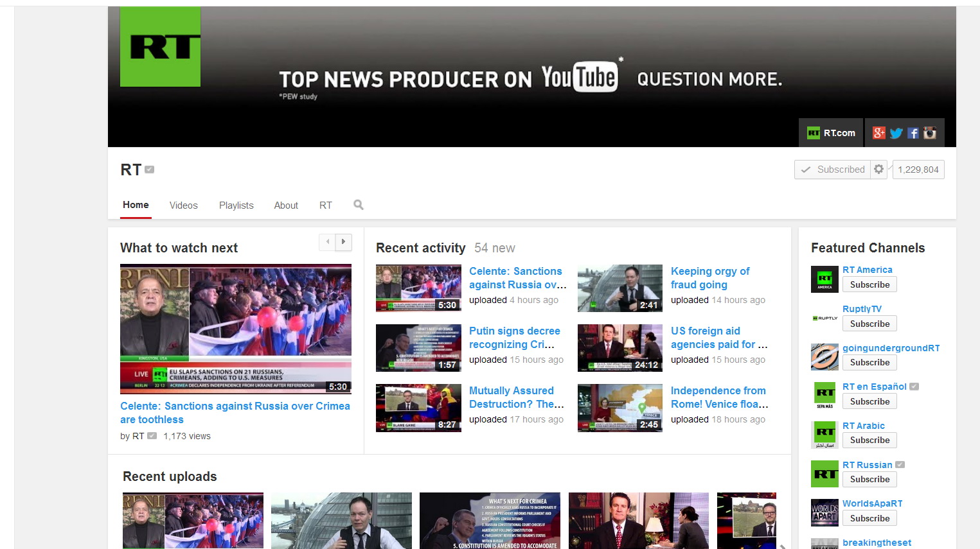Screen dimensions: 980x549
Task: Open the About tab
Action: point(286,205)
